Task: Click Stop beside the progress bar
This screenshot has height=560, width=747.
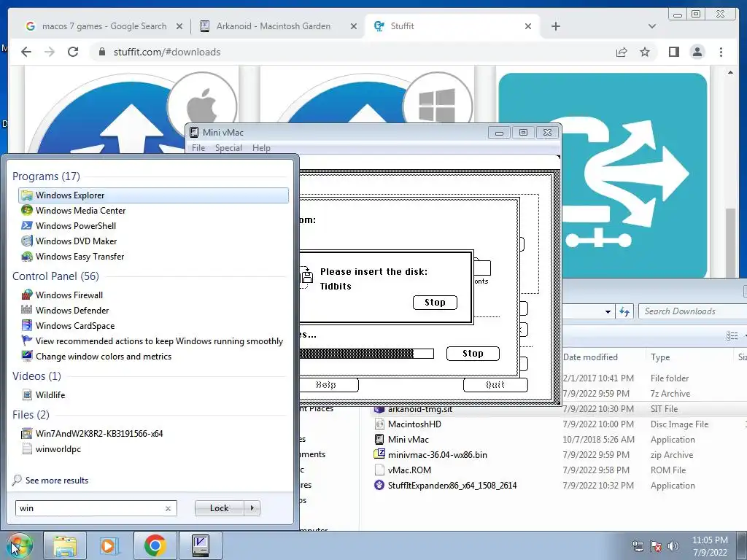Action: tap(473, 354)
